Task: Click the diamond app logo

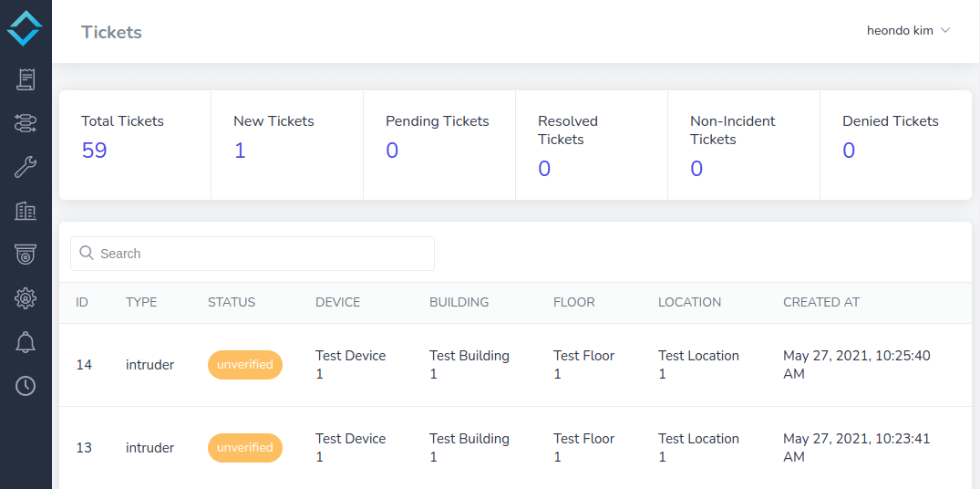Action: click(x=25, y=28)
